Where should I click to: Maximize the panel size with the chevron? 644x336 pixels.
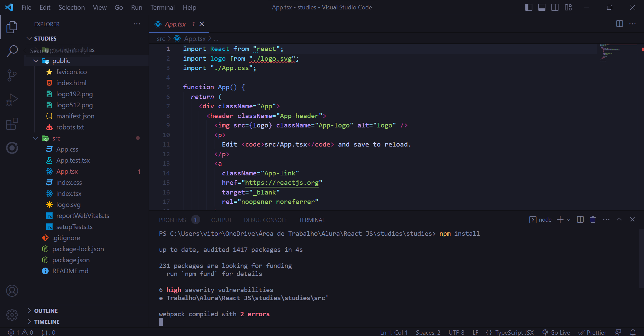(620, 219)
